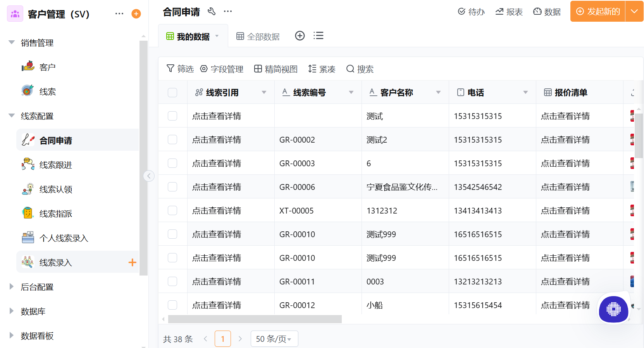Go to the next page arrow
644x348 pixels.
click(240, 339)
